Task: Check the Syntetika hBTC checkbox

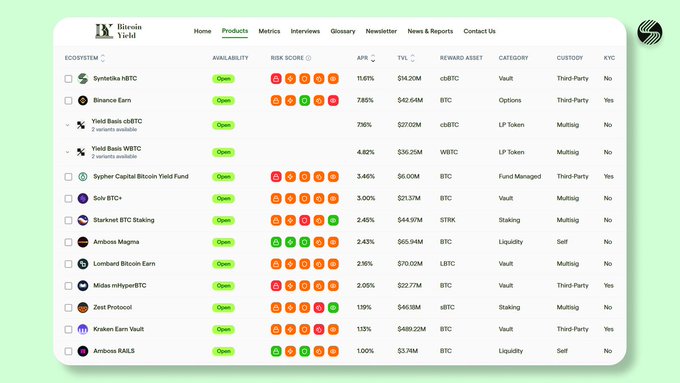Action: (x=69, y=79)
